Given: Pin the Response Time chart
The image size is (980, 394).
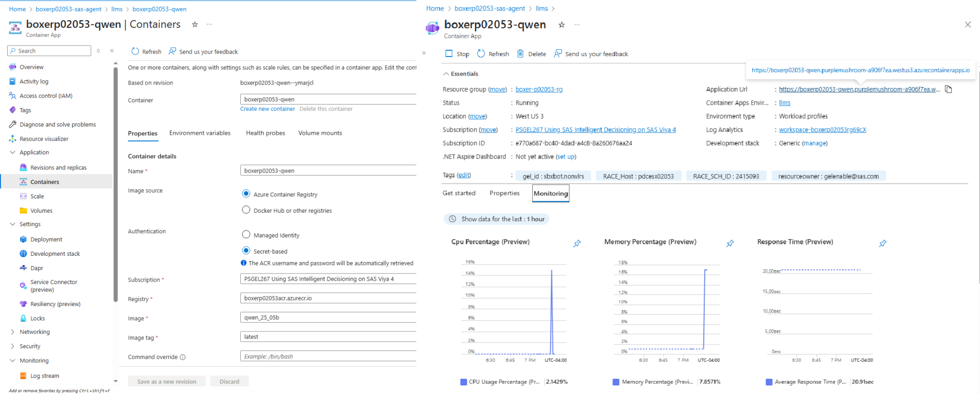Looking at the screenshot, I should point(883,243).
